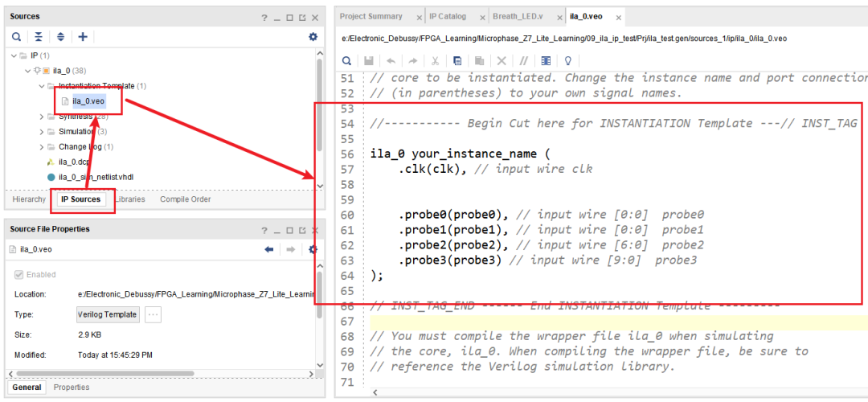Click the lightbulb language templates icon

pos(567,60)
